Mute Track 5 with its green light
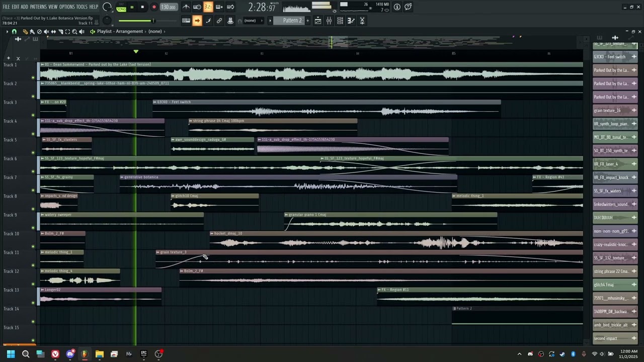 pyautogui.click(x=33, y=152)
